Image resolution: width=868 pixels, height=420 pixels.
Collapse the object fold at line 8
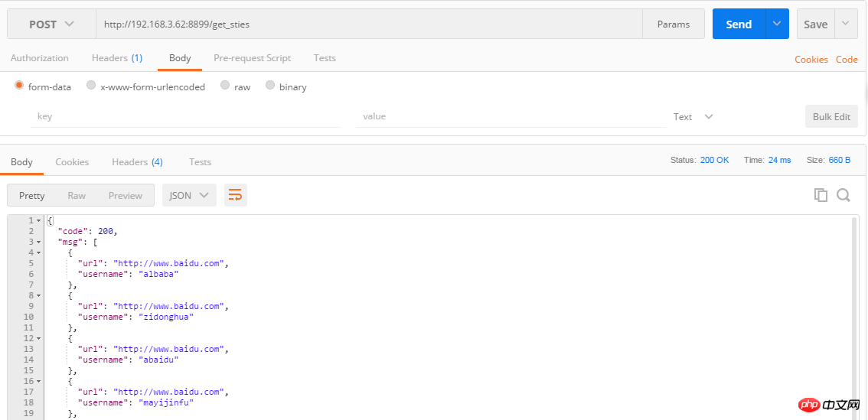pyautogui.click(x=39, y=296)
